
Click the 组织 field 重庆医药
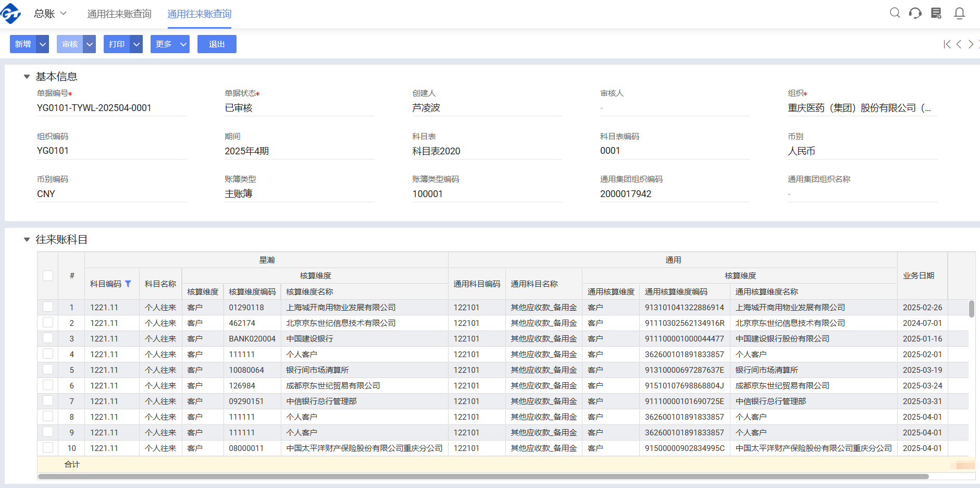pos(862,108)
